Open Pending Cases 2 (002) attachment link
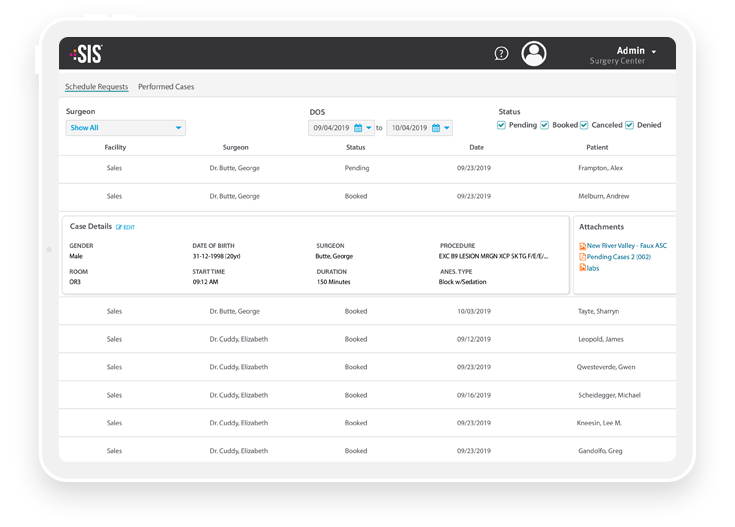The image size is (735, 527). (619, 256)
